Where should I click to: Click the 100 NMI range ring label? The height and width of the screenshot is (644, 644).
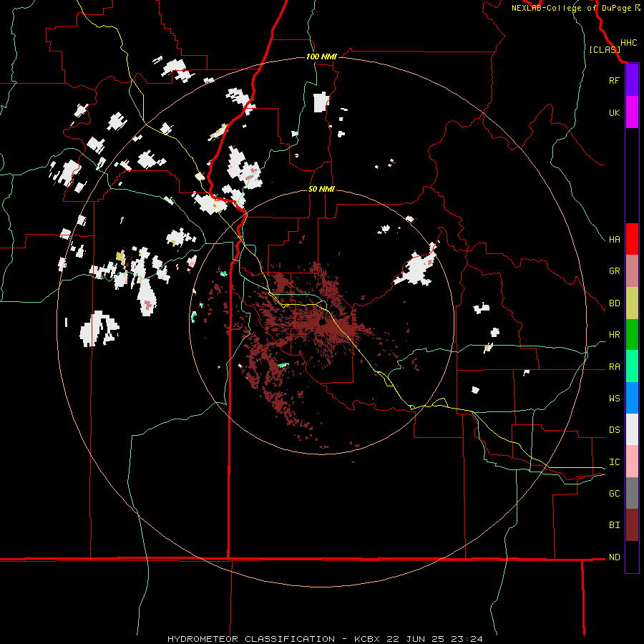pos(321,57)
